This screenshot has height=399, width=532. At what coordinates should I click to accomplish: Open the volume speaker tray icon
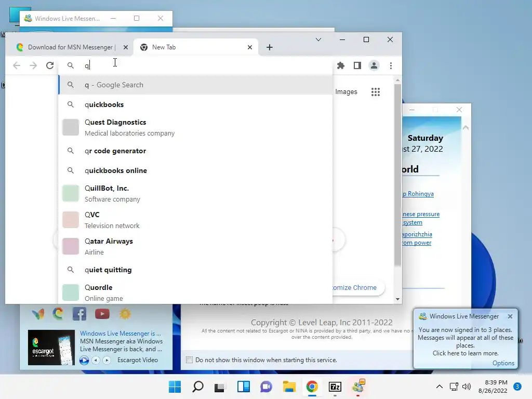[x=467, y=387]
